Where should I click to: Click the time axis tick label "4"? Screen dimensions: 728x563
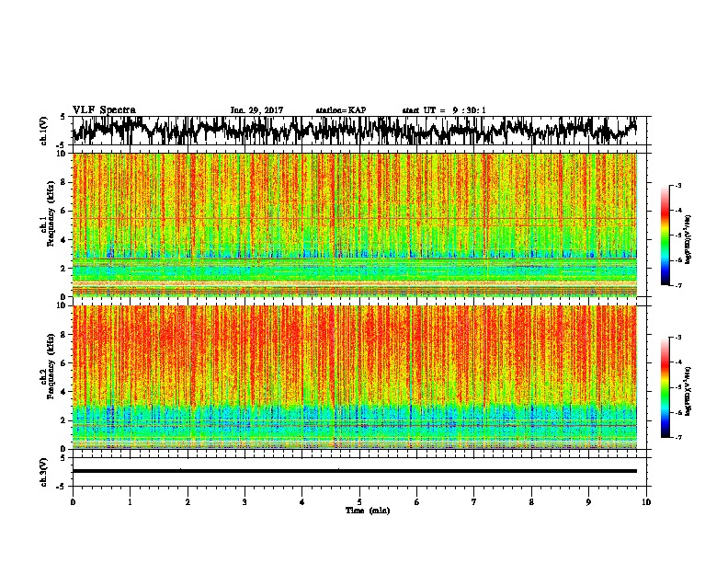point(302,502)
